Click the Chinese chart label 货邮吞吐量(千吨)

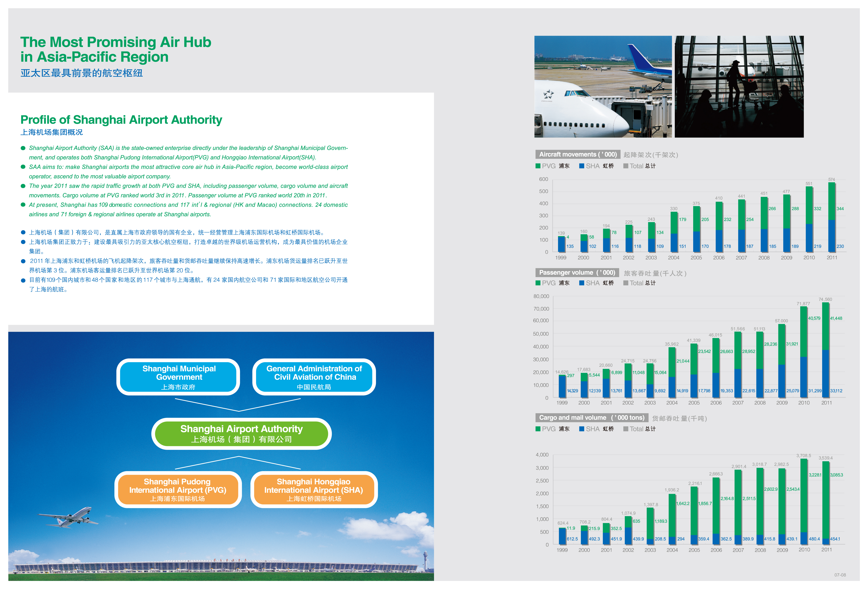[679, 418]
